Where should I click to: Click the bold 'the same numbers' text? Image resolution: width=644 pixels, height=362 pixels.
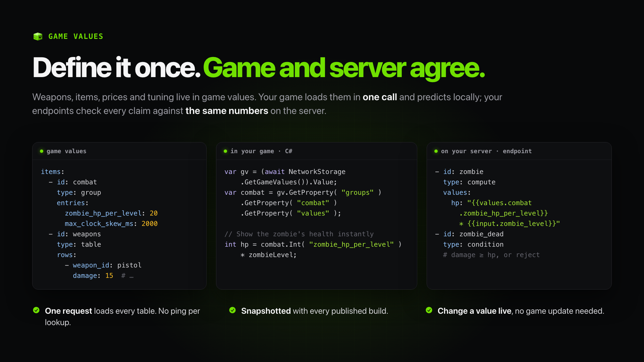click(227, 111)
